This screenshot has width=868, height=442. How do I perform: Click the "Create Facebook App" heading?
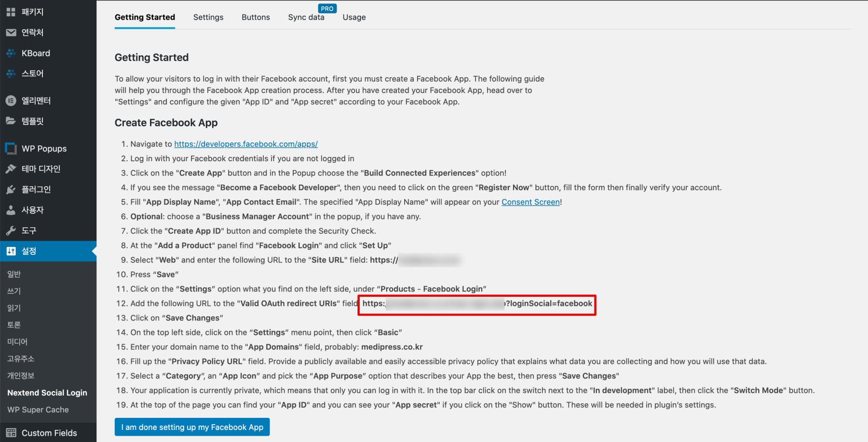click(166, 123)
